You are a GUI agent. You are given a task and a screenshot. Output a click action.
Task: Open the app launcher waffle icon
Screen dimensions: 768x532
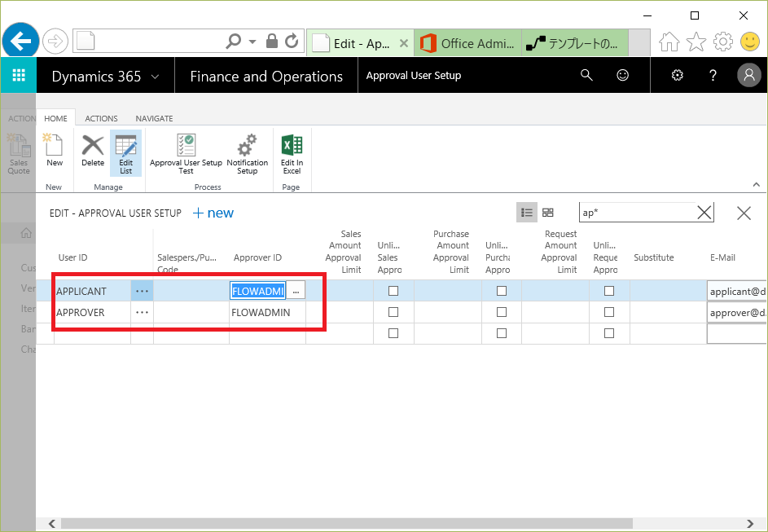[x=19, y=75]
